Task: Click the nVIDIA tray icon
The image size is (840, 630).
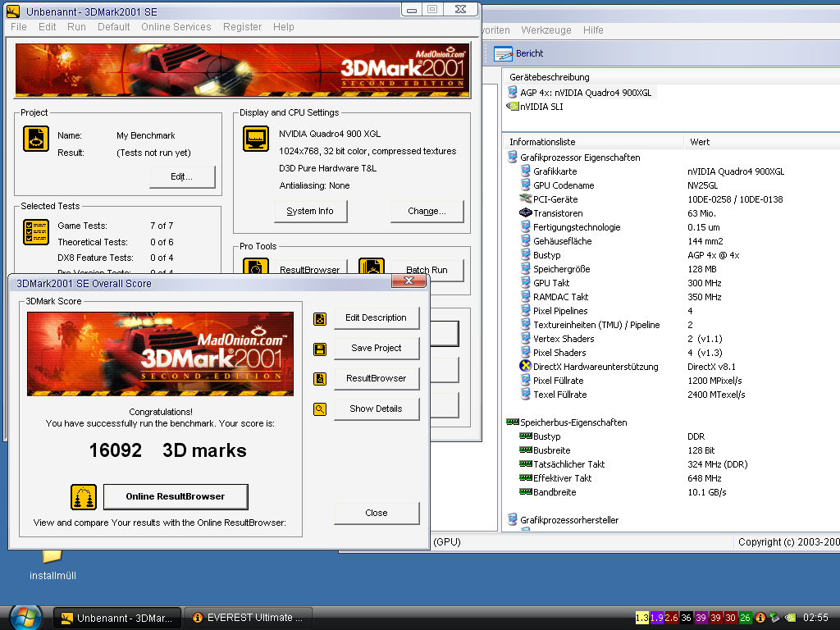Action: pyautogui.click(x=791, y=618)
